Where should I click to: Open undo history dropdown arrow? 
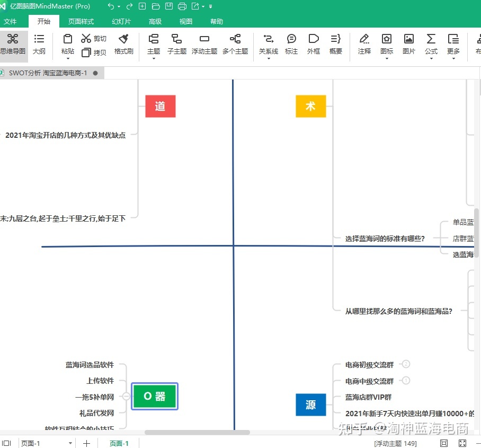[x=119, y=6]
